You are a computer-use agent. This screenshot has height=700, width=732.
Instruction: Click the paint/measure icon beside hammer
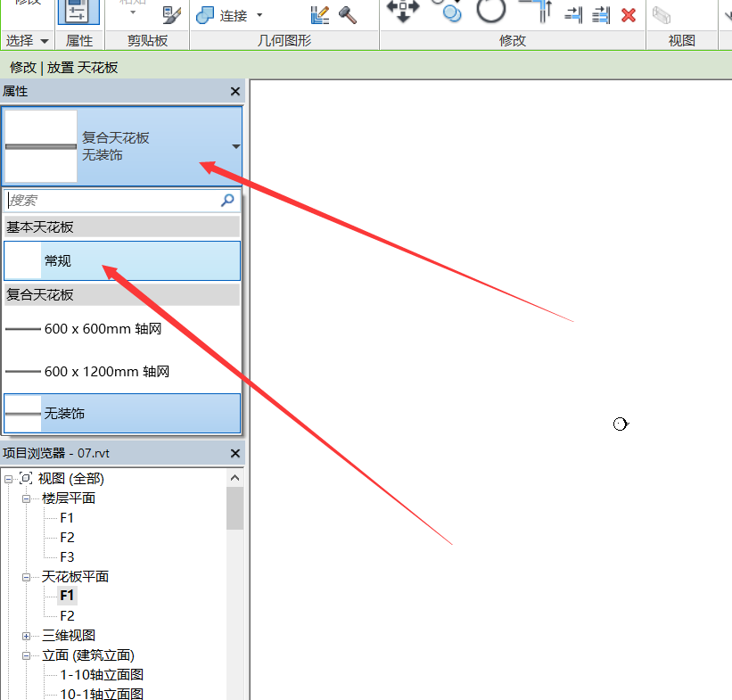(x=320, y=15)
